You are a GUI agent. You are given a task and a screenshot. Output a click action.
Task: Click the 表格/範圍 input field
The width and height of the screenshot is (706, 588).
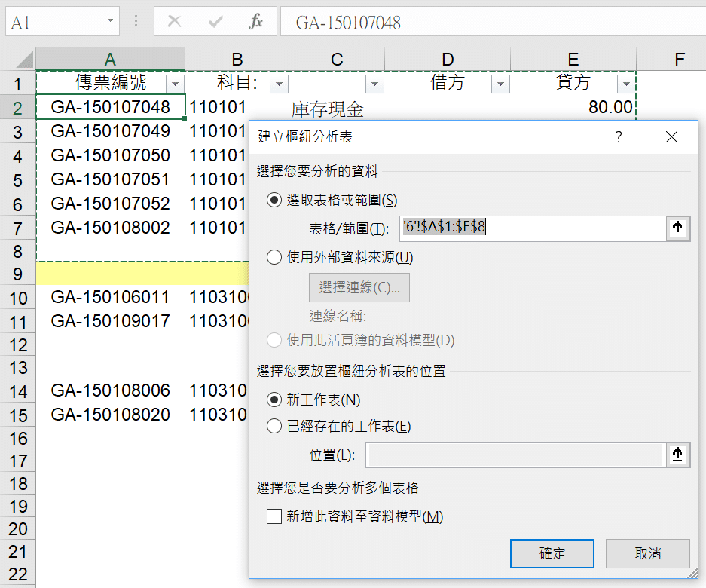click(533, 228)
